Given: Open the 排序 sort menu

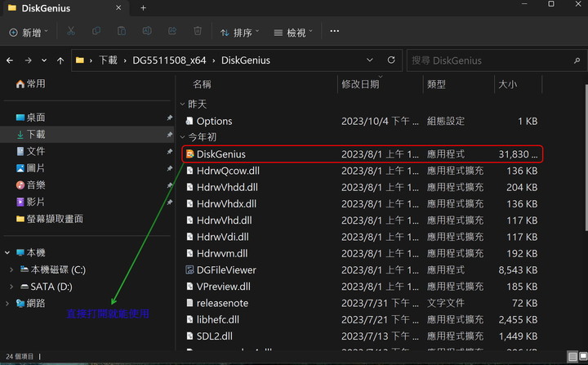Looking at the screenshot, I should [239, 33].
